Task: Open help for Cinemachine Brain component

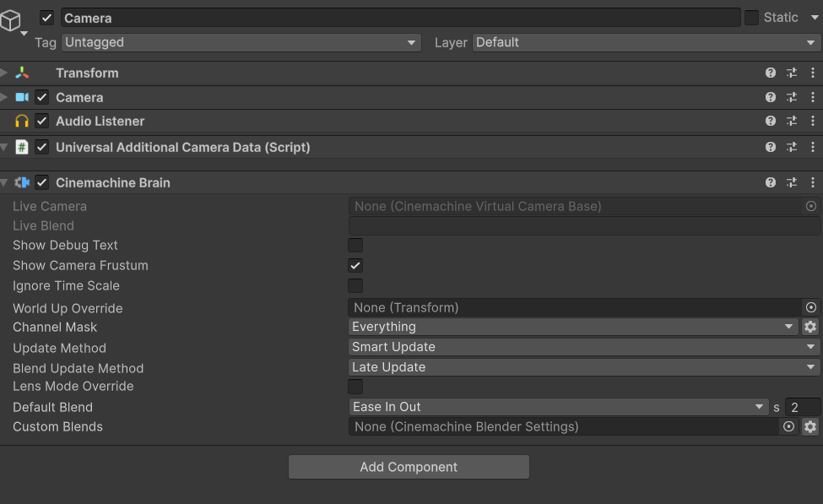Action: tap(770, 182)
